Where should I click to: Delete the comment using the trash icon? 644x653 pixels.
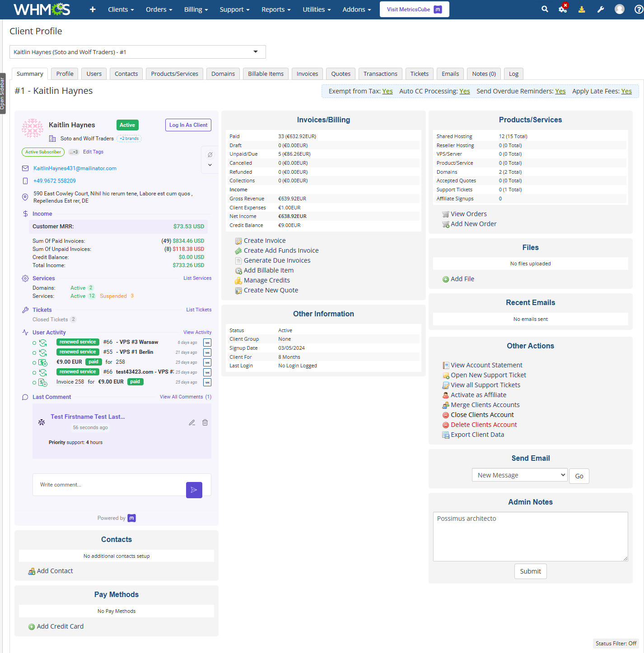click(x=205, y=422)
